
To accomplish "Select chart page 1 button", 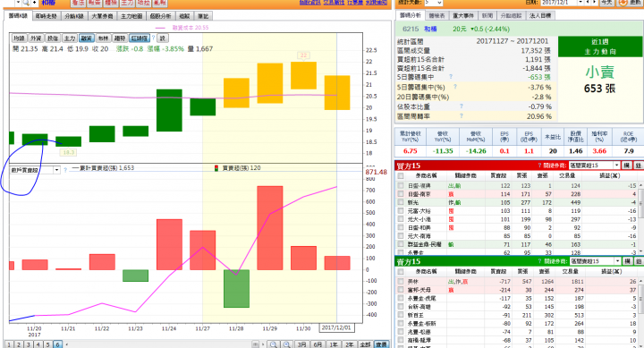I will 9,344.
